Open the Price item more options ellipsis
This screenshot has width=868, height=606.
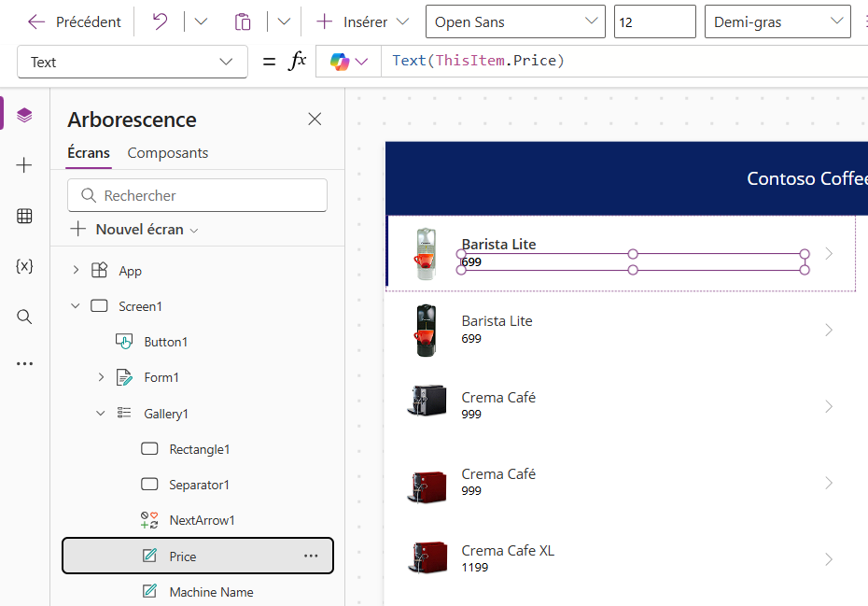click(311, 556)
